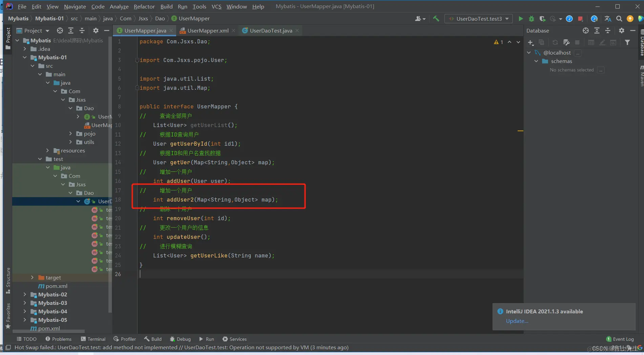Expand all nodes in Project panel

point(71,30)
